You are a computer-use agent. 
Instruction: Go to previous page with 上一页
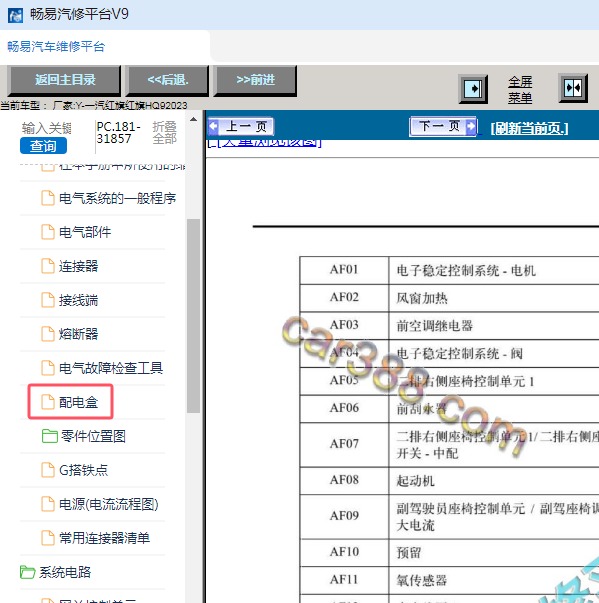[x=241, y=127]
